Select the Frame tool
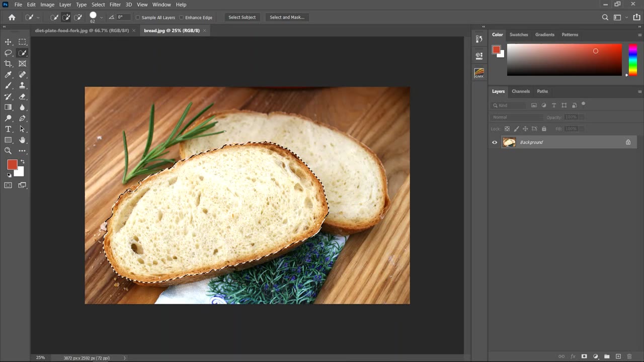644x362 pixels. pyautogui.click(x=22, y=64)
